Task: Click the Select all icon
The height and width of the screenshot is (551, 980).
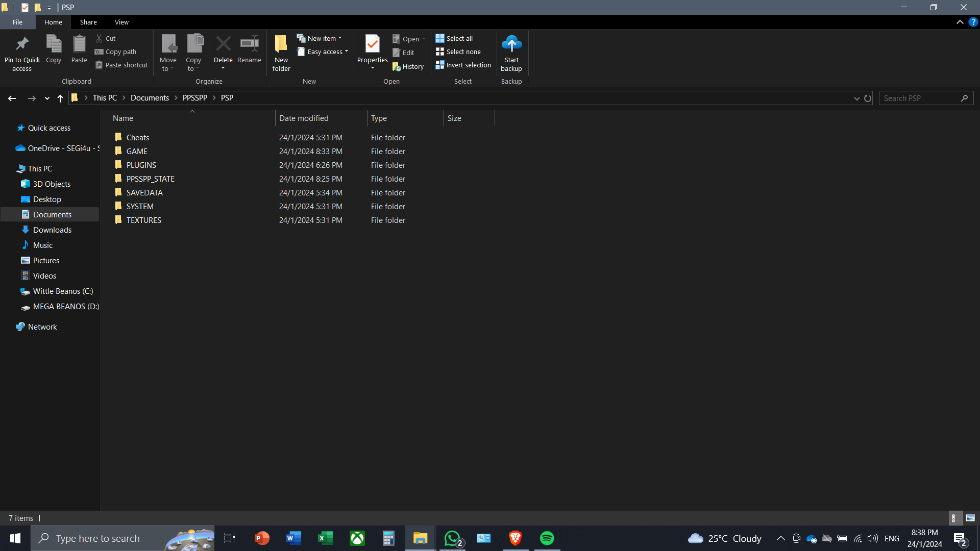Action: click(x=440, y=38)
